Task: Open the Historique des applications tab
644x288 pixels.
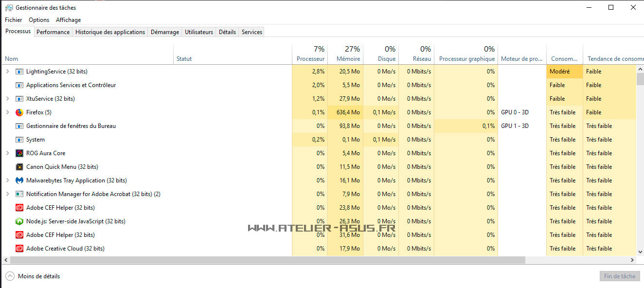Action: (110, 32)
